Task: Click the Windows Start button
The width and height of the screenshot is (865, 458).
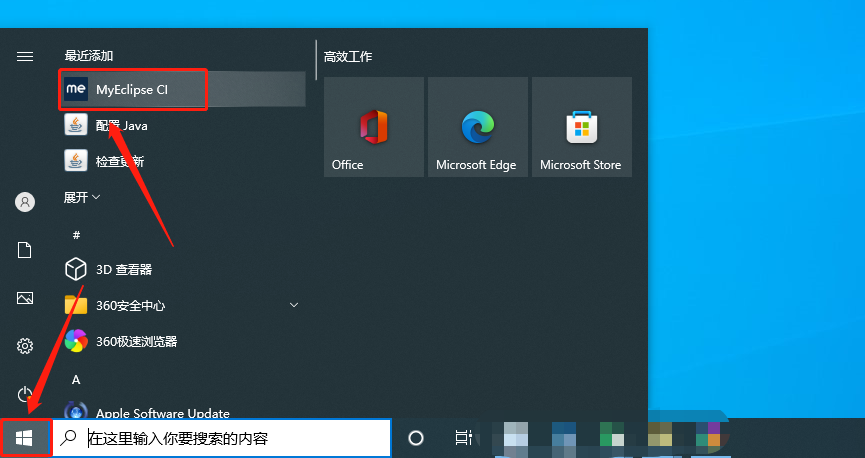Action: [x=25, y=438]
